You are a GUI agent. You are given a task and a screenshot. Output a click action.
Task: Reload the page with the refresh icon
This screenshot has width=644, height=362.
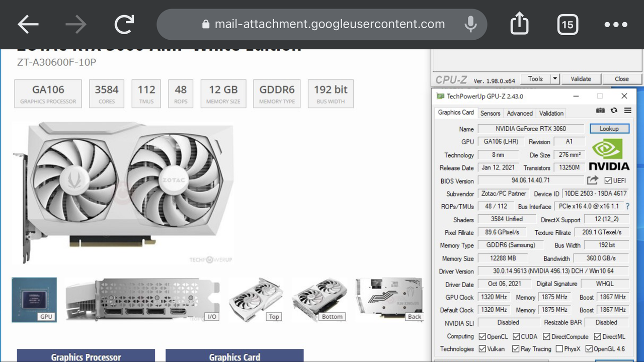pos(124,24)
